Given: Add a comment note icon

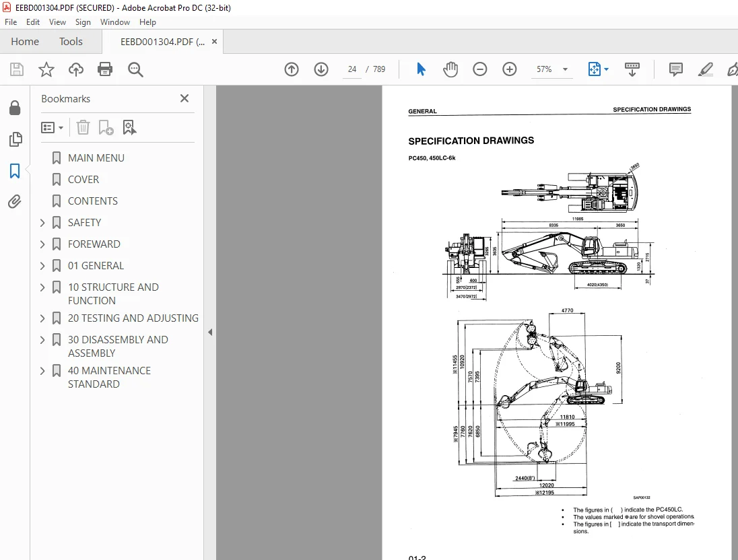Looking at the screenshot, I should (676, 69).
